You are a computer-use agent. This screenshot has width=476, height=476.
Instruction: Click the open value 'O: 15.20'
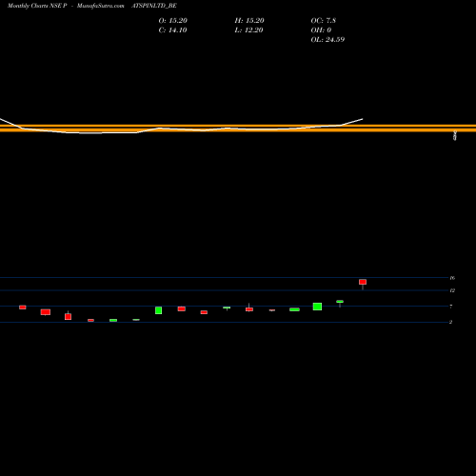pos(173,21)
